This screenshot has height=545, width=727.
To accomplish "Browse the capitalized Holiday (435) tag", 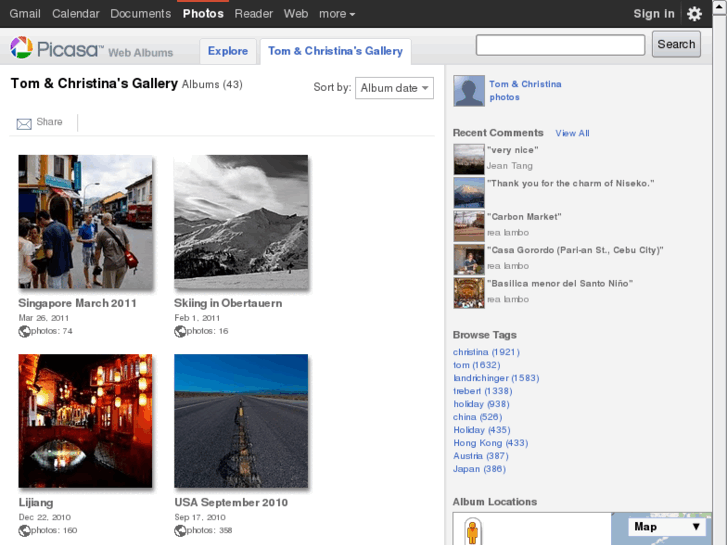I will [x=482, y=430].
